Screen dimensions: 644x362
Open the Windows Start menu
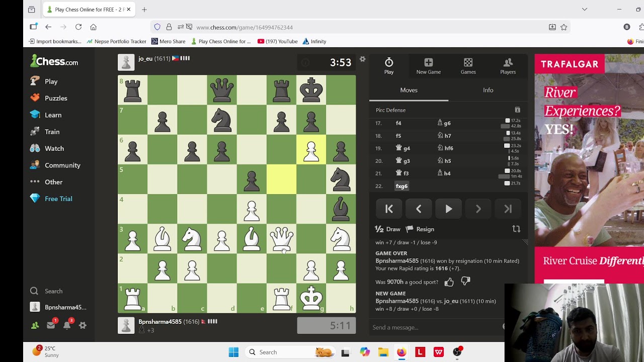point(233,352)
